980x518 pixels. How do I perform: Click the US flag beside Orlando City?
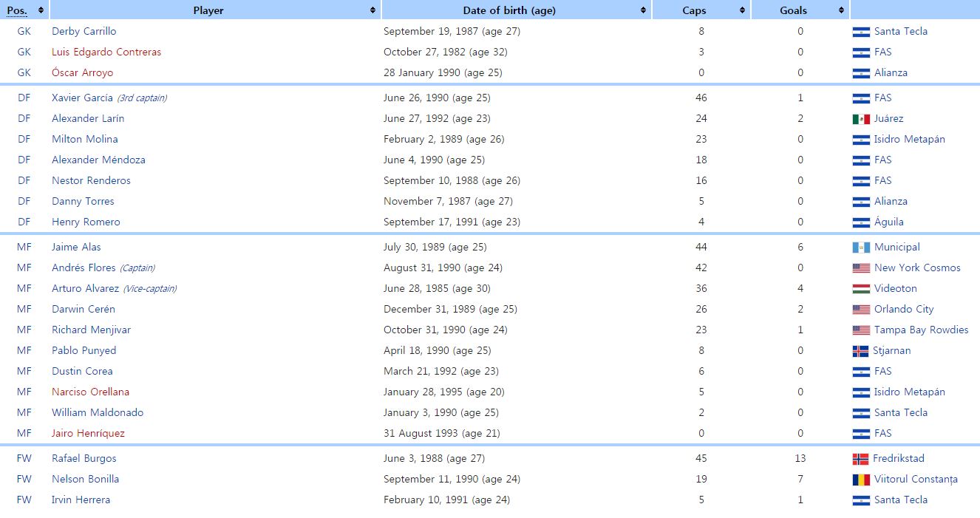[x=861, y=310]
